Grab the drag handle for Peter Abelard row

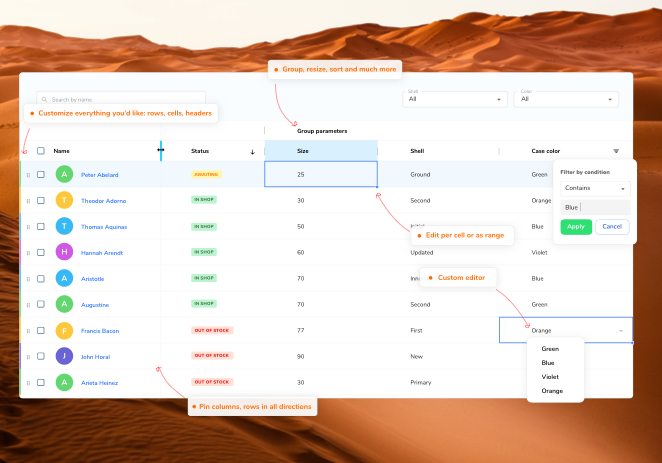point(28,174)
